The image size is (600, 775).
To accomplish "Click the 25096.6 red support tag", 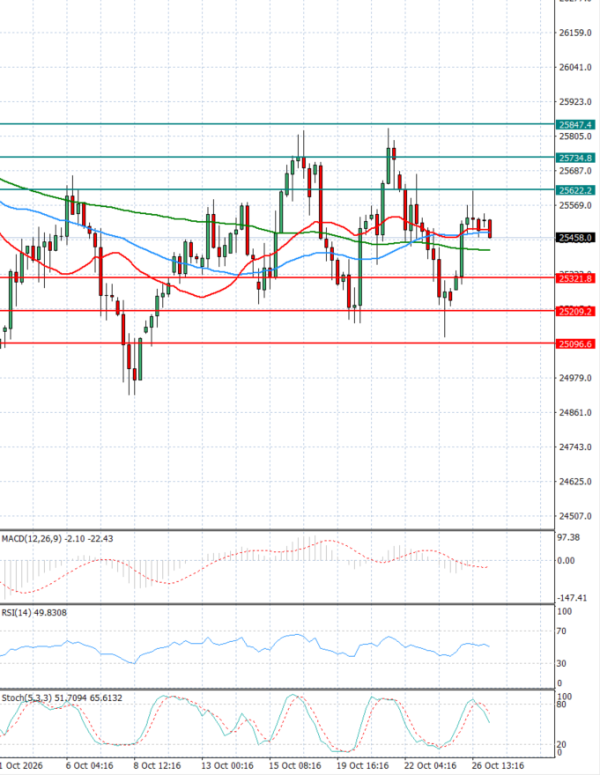I will coord(575,344).
